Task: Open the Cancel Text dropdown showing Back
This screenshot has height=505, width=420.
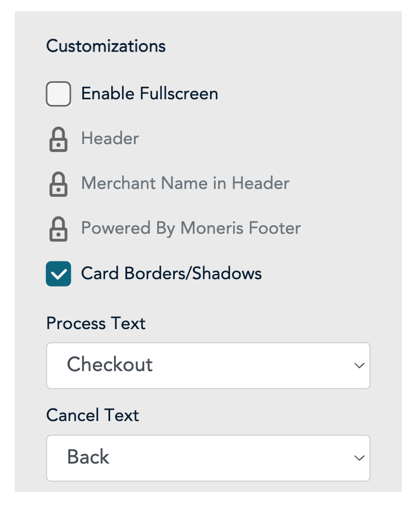Action: 208,457
